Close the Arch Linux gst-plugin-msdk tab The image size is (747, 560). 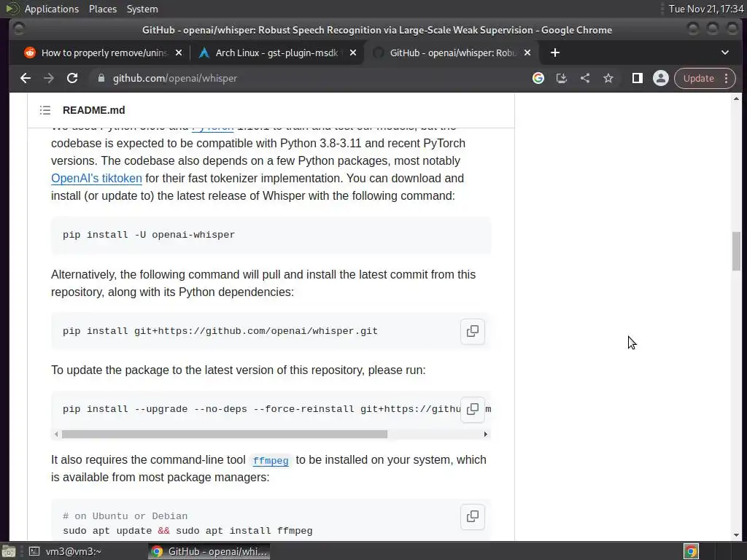(x=353, y=52)
